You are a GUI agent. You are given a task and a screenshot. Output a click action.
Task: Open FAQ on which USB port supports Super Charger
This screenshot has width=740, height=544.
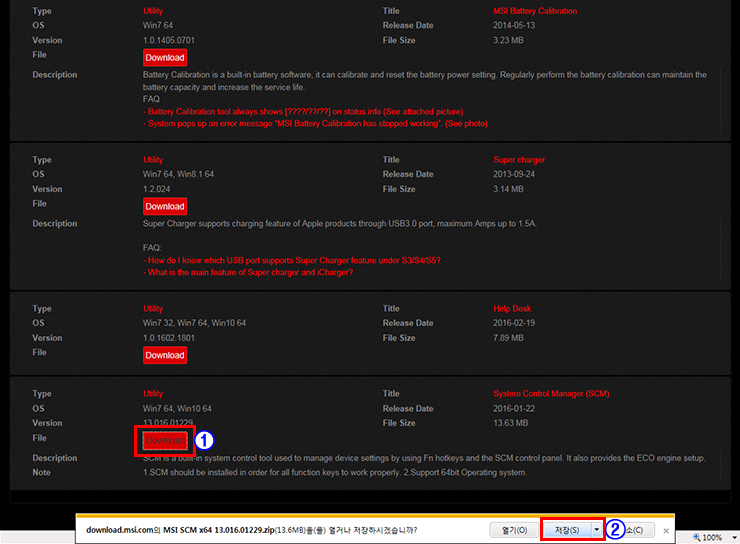292,260
